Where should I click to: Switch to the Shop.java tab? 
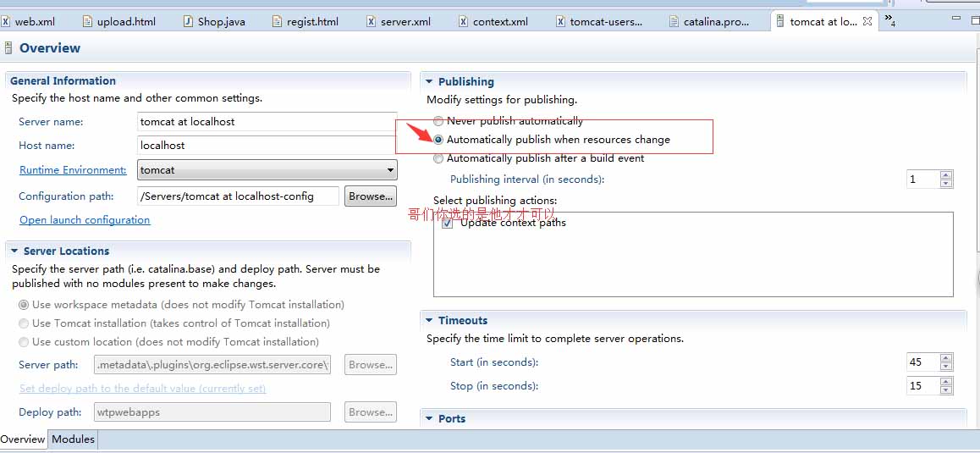pos(214,21)
